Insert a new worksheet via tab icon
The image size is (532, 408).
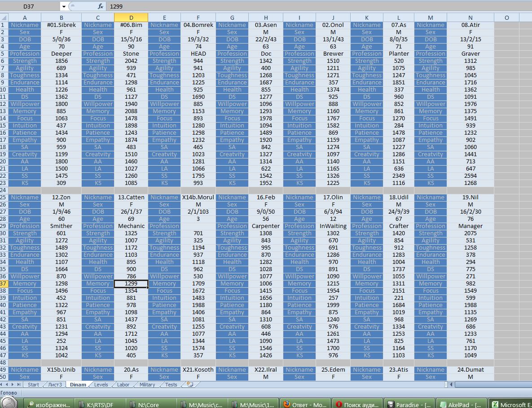point(190,385)
